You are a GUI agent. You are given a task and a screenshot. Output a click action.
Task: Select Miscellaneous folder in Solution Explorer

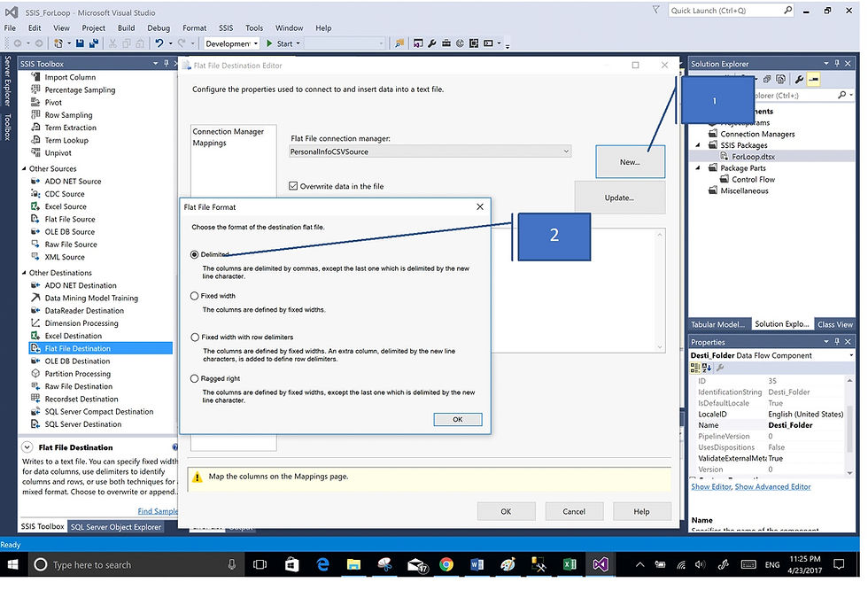pyautogui.click(x=744, y=190)
